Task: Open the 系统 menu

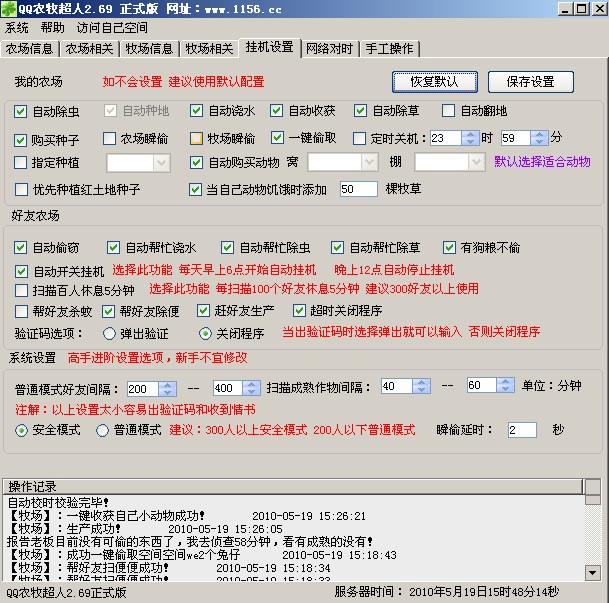Action: [x=16, y=28]
